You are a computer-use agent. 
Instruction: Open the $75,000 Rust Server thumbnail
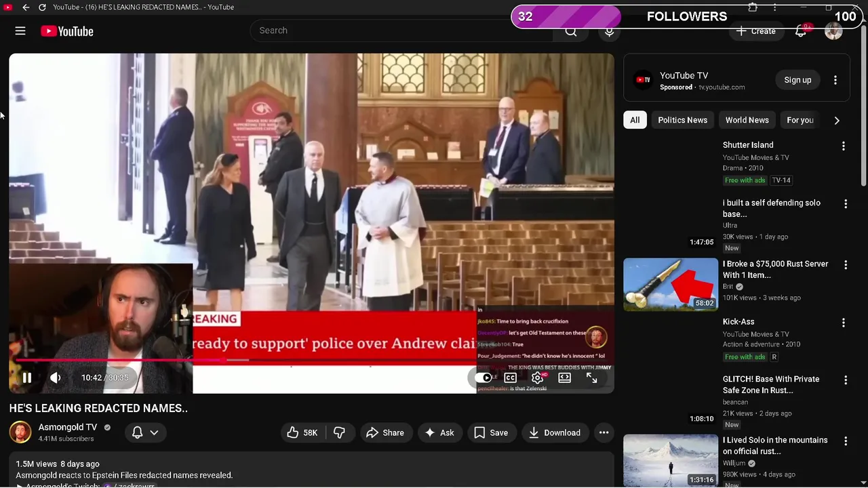[670, 285]
